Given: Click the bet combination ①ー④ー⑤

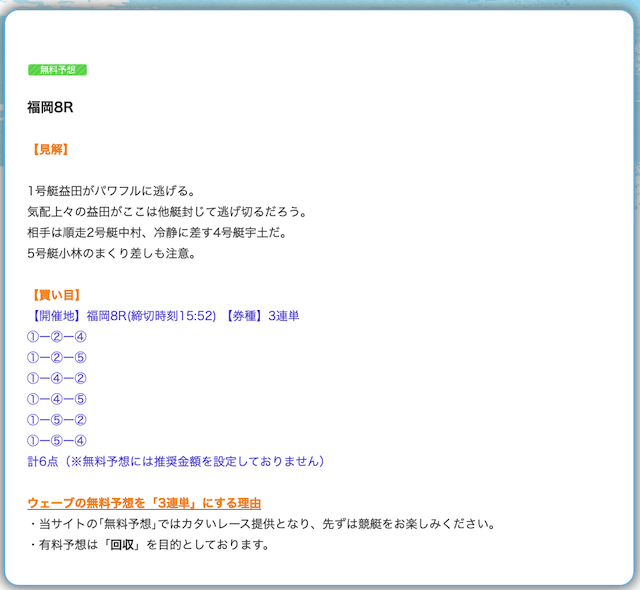Looking at the screenshot, I should point(57,399).
